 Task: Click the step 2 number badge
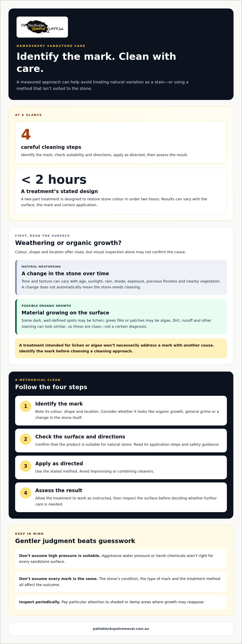pos(25,439)
